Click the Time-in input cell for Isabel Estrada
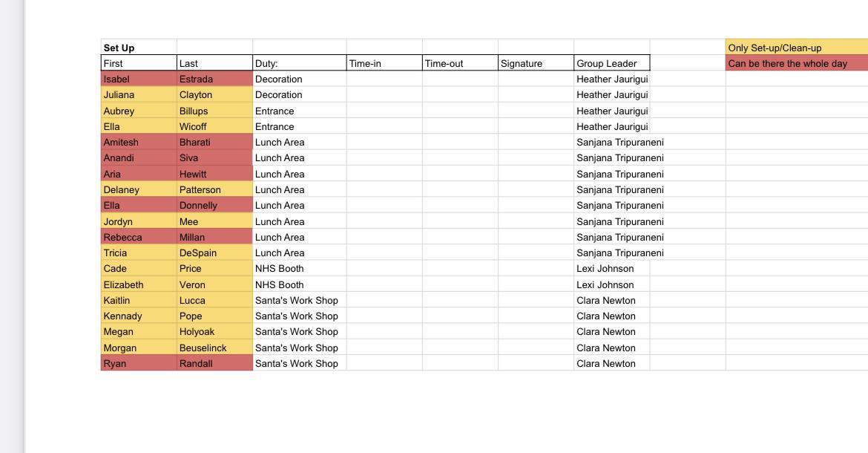Screen dimensions: 868x453 [x=384, y=79]
